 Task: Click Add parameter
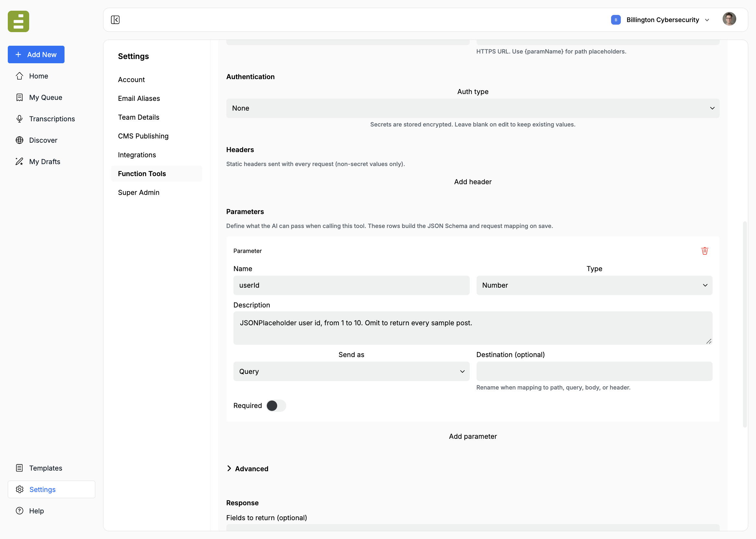(x=473, y=437)
